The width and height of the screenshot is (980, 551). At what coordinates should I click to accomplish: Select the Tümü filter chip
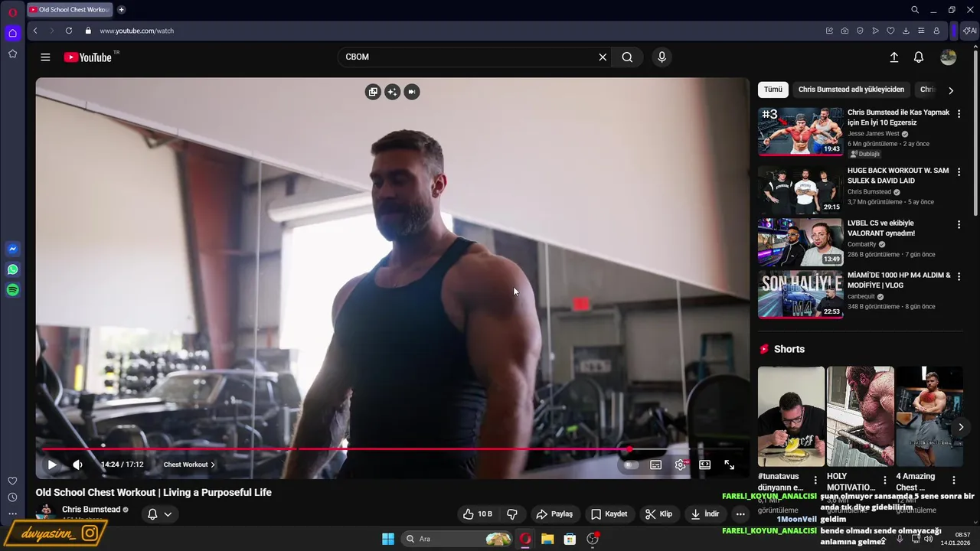773,90
